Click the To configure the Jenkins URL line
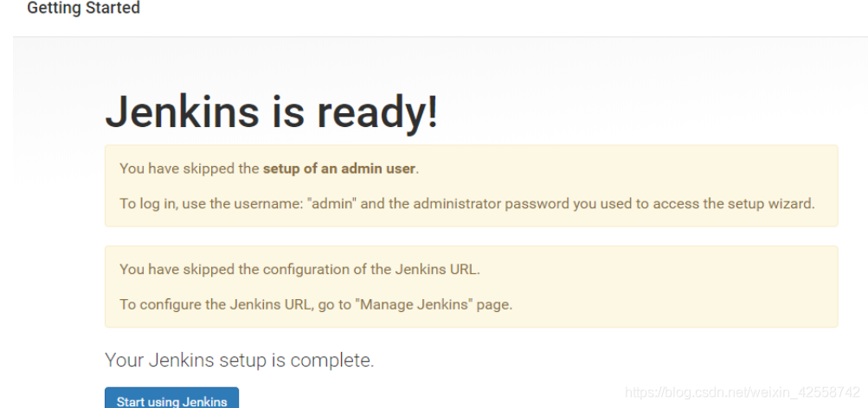Viewport: 868px width, 408px height. 316,305
